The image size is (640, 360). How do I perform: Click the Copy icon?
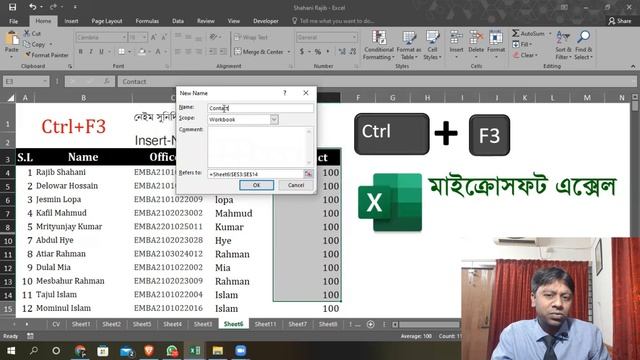point(27,44)
